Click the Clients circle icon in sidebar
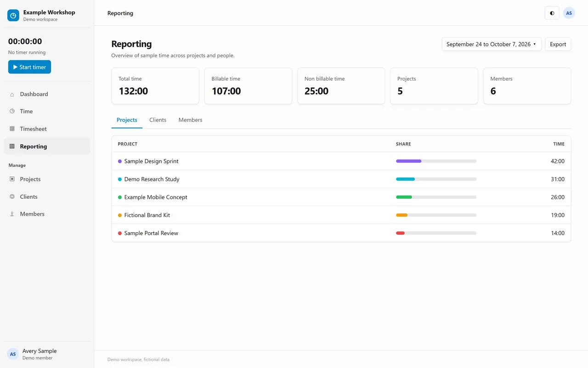The height and width of the screenshot is (368, 588). [x=12, y=196]
